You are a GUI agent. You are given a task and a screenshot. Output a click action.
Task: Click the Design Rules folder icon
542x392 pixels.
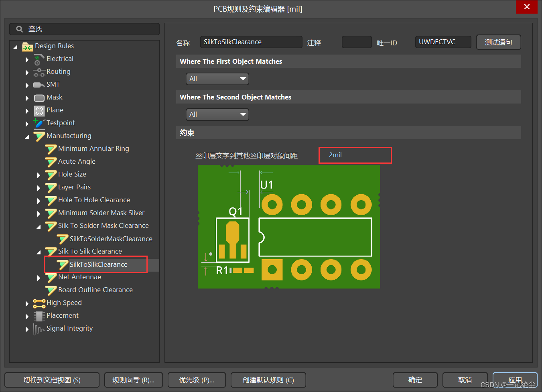click(27, 47)
